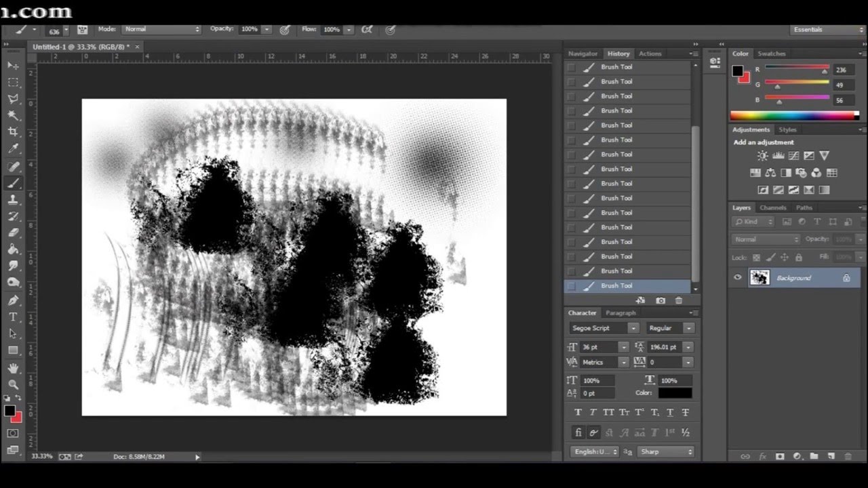Select the Lasso tool
868x488 pixels.
(x=13, y=99)
